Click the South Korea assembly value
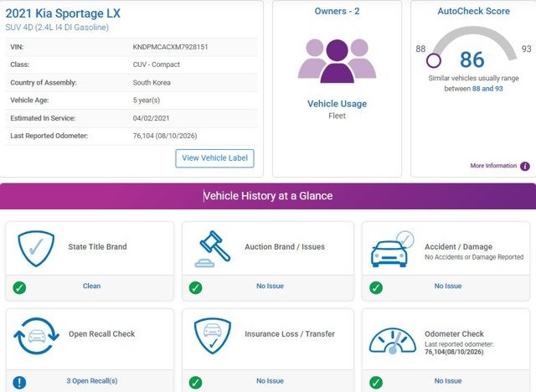 pos(152,83)
